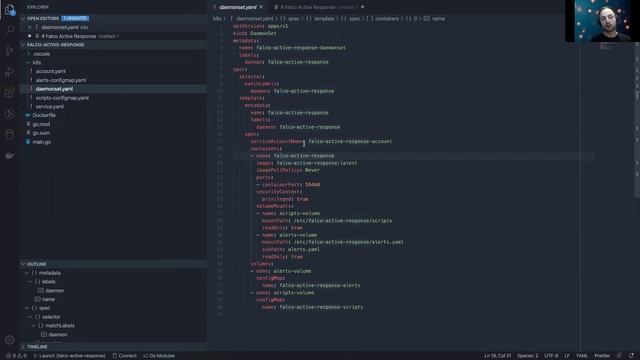
Task: Close the daemonset.yaml editor tab
Action: [261, 7]
